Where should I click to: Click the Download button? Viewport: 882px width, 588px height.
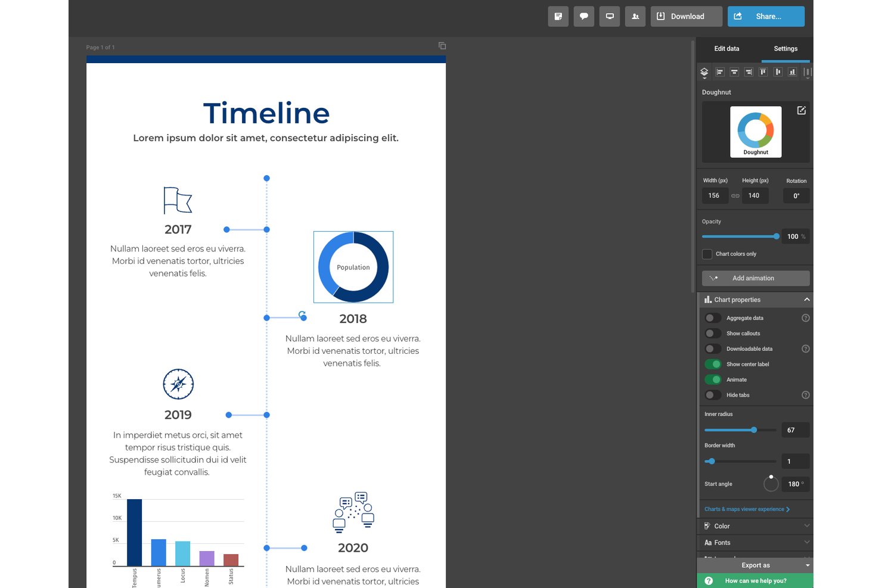coord(687,17)
